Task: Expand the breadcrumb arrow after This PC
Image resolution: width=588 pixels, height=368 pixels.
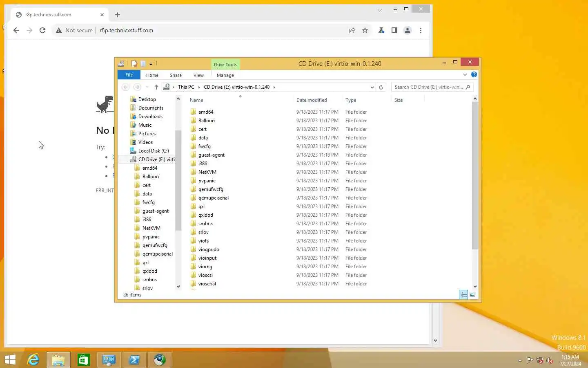Action: 199,87
